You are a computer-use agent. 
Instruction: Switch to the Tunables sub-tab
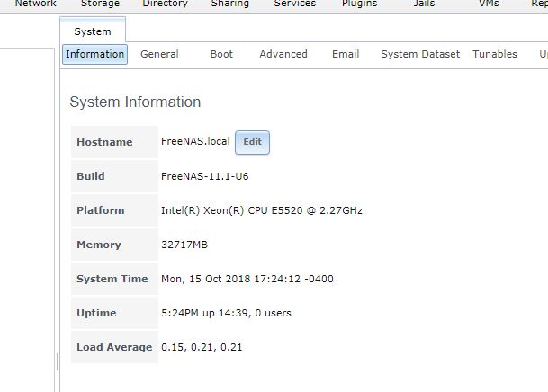coord(495,54)
